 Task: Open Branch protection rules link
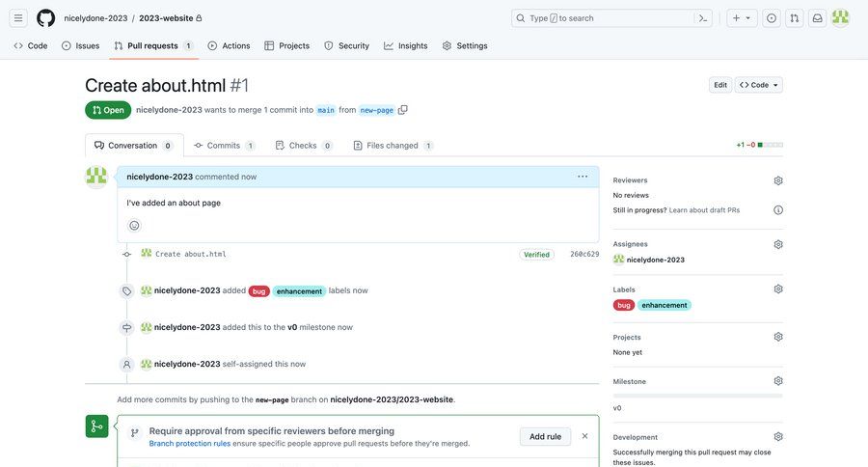[x=190, y=444]
